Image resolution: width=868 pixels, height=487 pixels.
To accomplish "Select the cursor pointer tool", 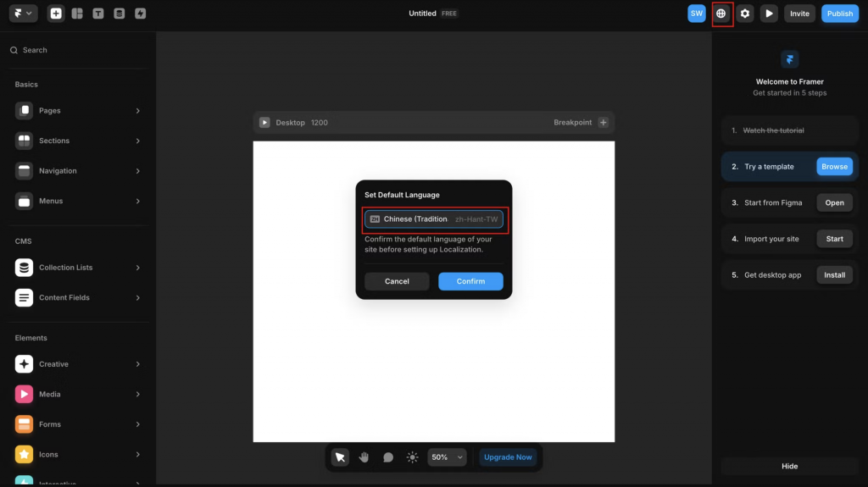I will [x=340, y=457].
